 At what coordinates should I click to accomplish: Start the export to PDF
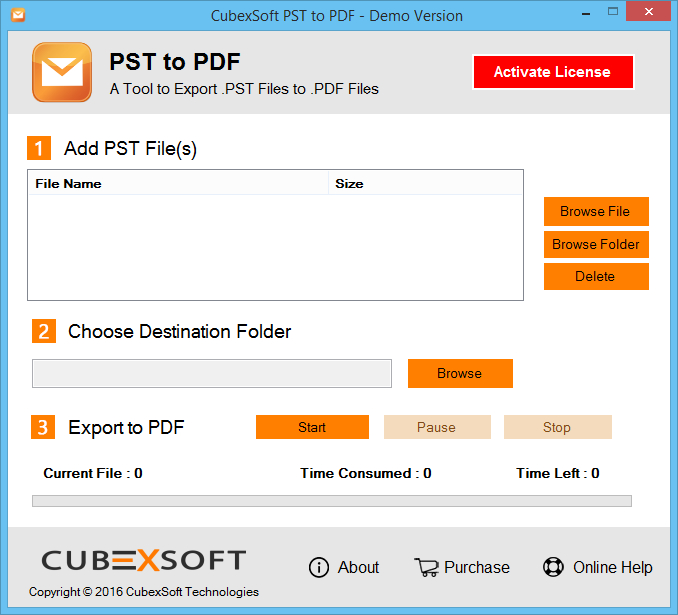312,428
